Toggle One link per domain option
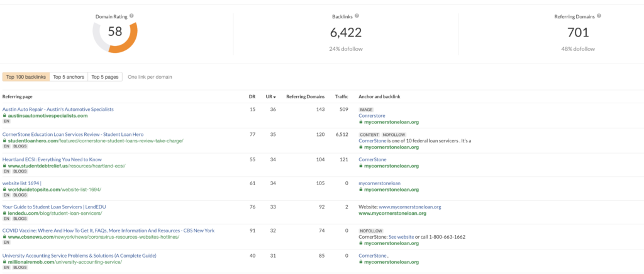644x274 pixels. 150,77
